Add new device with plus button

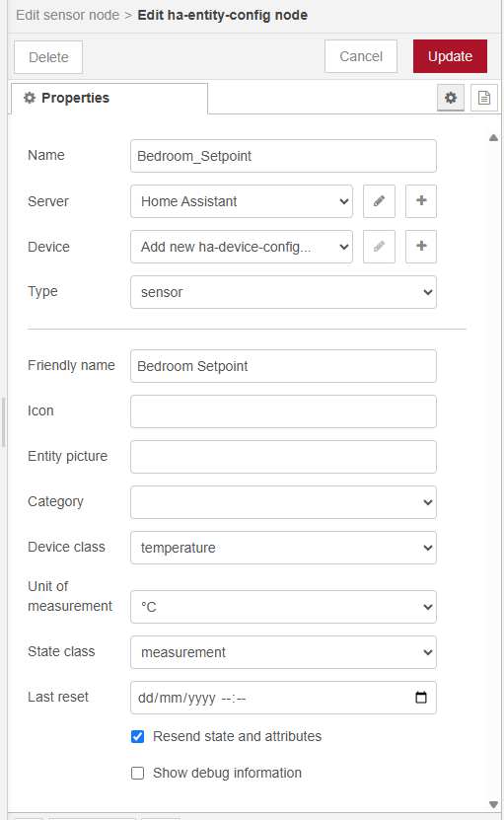(x=421, y=247)
